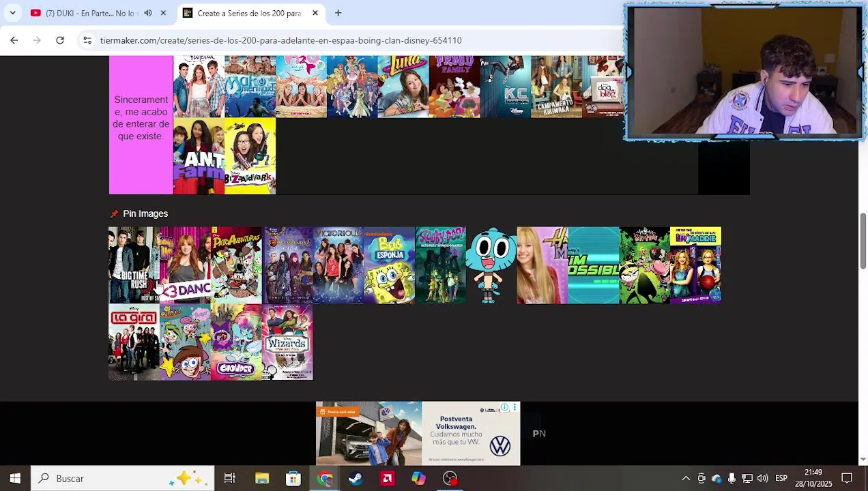This screenshot has width=868, height=491.
Task: Click the Chrome taskbar icon
Action: (325, 478)
